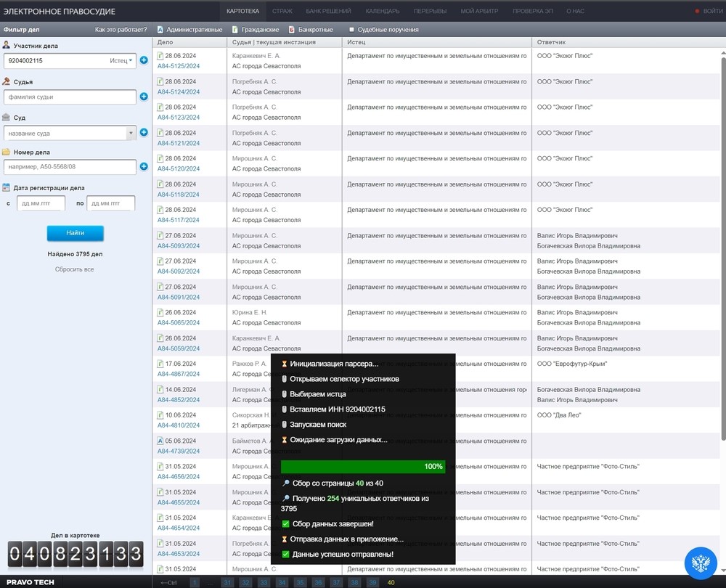Filter by Гражданские cases icon
Image resolution: width=726 pixels, height=588 pixels.
(234, 30)
